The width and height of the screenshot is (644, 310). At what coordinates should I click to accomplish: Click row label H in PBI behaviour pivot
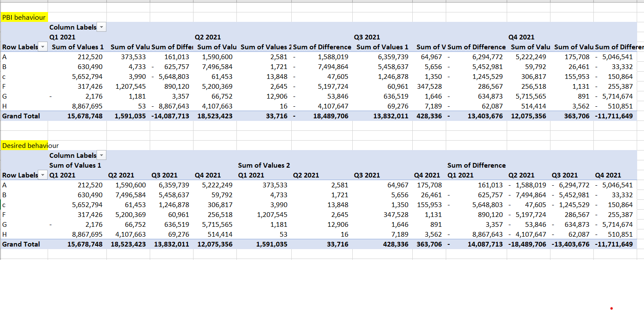5,106
